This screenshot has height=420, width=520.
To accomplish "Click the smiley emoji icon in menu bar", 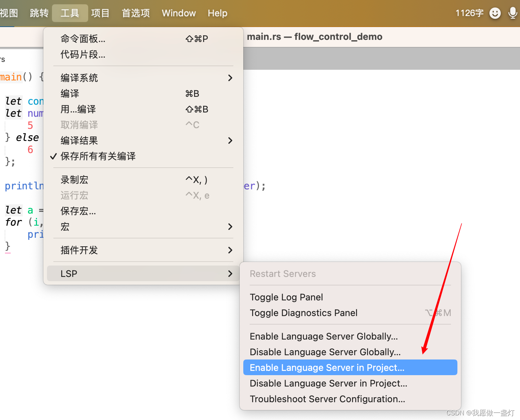I will 495,13.
